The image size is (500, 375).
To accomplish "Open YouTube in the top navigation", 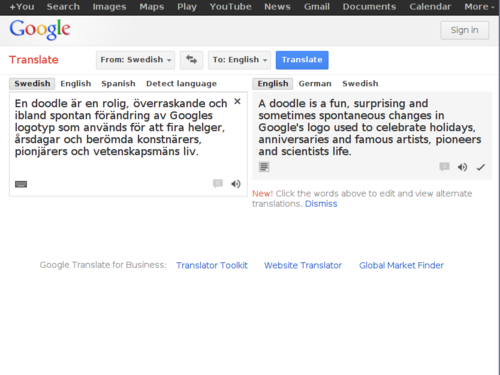I will coord(230,7).
